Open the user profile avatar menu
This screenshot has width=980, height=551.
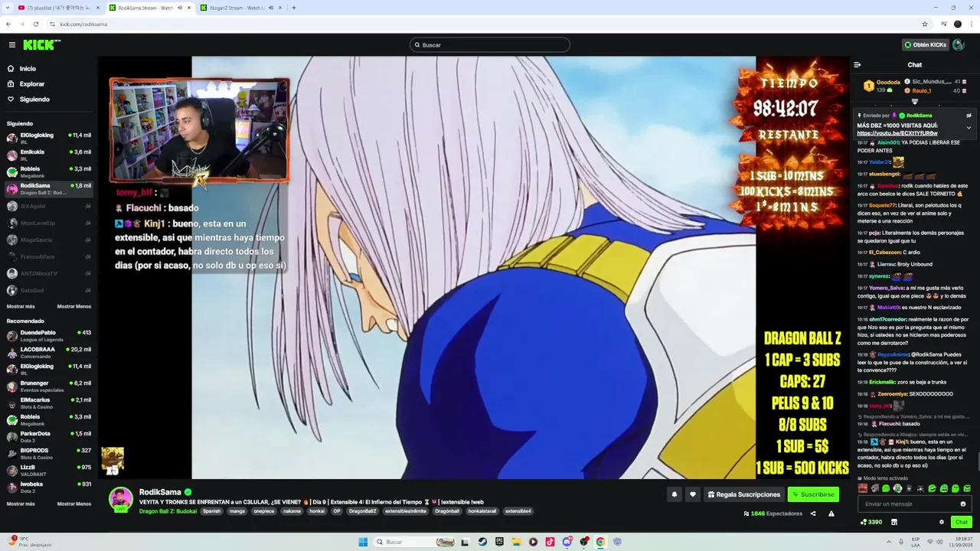point(959,45)
